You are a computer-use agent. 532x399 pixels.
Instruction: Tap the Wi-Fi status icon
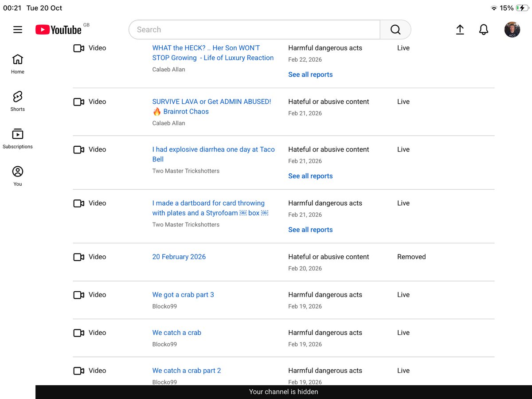494,8
